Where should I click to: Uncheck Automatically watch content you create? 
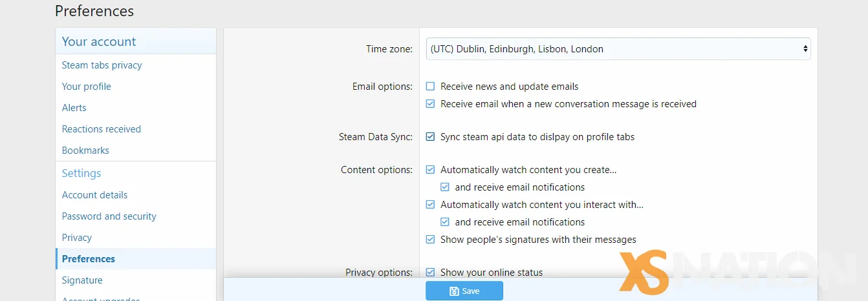point(430,170)
